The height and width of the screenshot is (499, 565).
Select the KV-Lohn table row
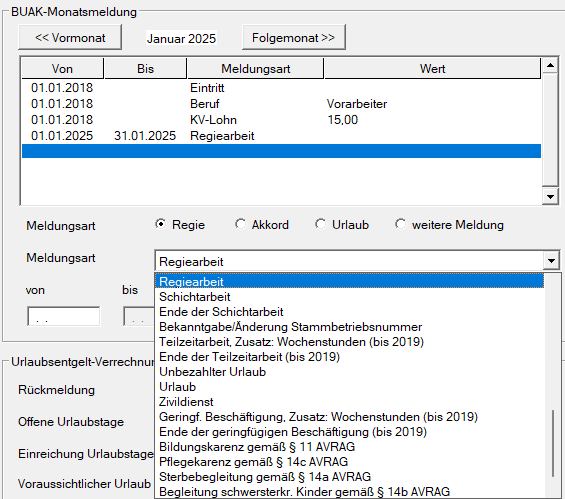(x=281, y=120)
